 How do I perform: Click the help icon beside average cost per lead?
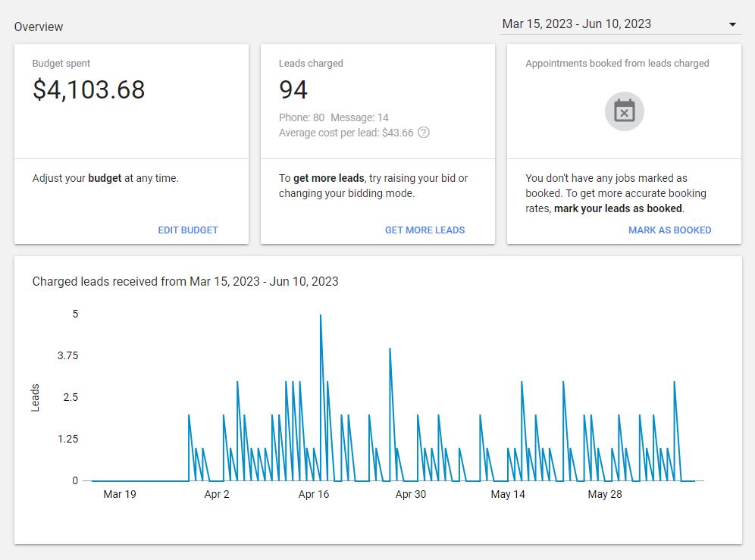click(424, 133)
